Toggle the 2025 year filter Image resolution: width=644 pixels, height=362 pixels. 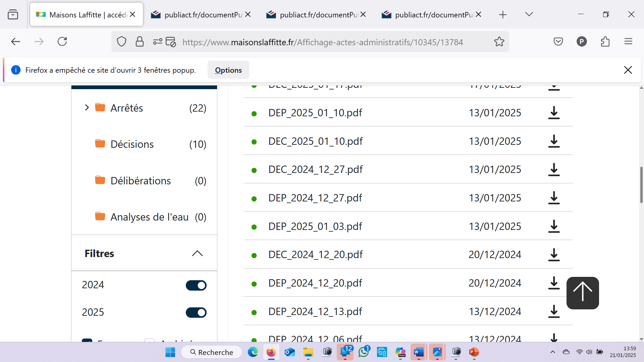coord(196,312)
